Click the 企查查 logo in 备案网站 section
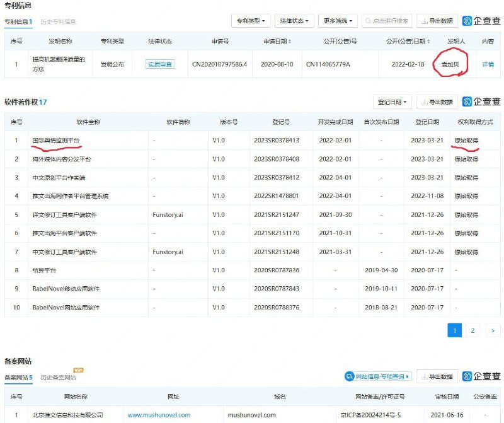The image size is (504, 423). pyautogui.click(x=481, y=376)
